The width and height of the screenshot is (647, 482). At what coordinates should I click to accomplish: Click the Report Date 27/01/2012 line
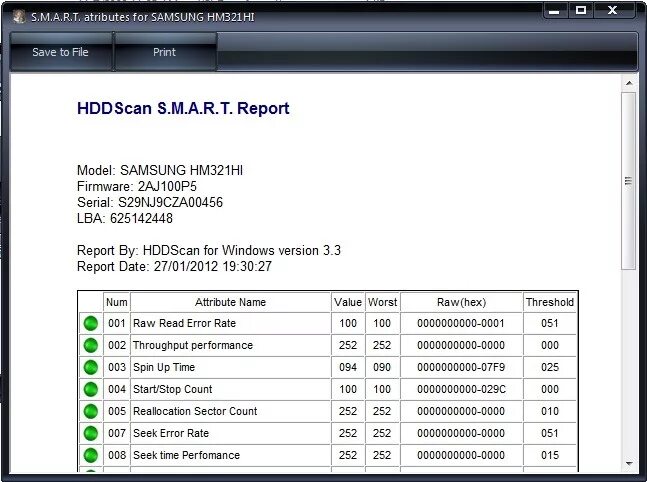pyautogui.click(x=174, y=267)
